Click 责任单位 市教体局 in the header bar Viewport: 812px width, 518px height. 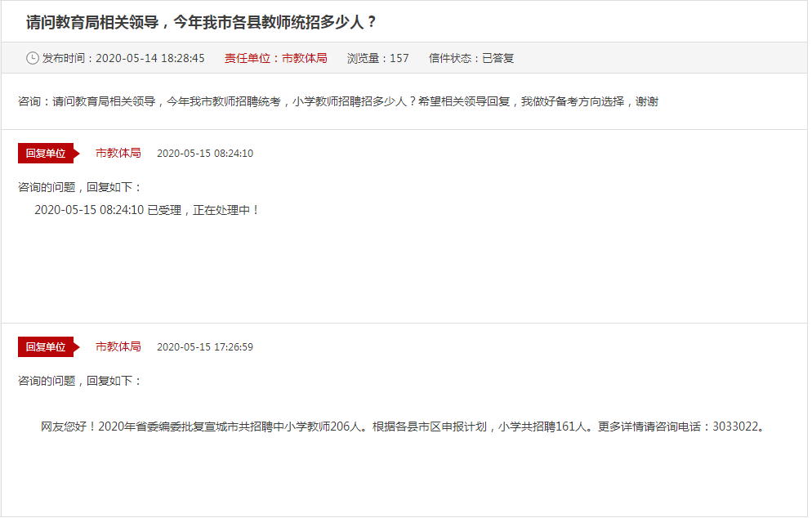point(276,58)
